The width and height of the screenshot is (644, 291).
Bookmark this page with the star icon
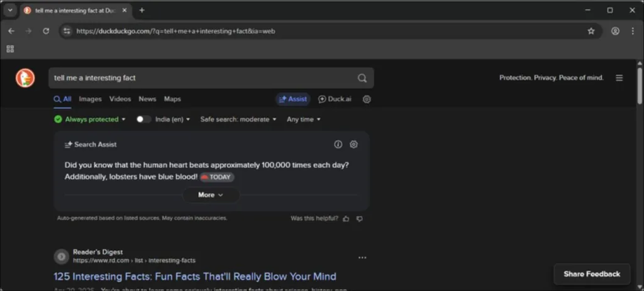[591, 31]
